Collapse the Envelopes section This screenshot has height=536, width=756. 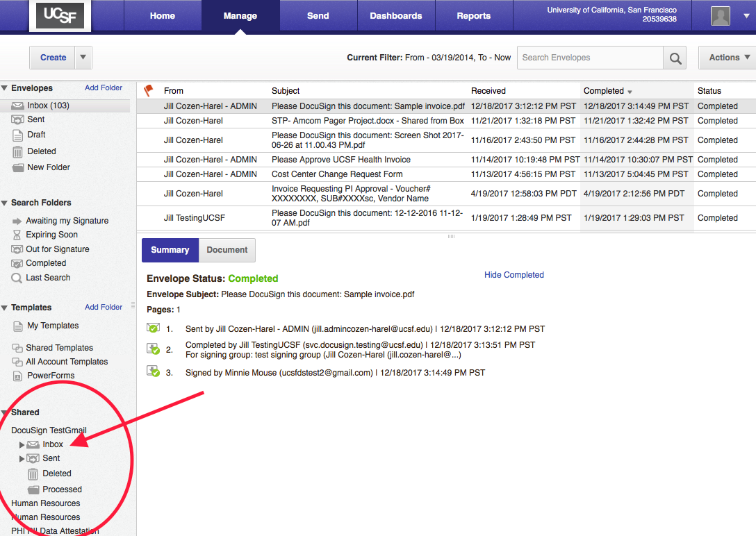[x=4, y=88]
